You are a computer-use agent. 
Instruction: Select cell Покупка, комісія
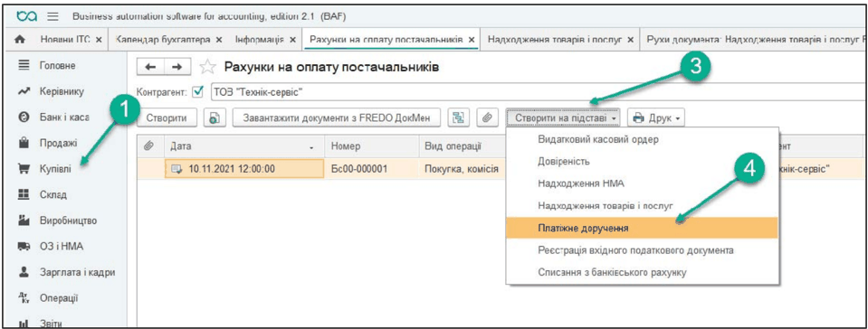click(x=461, y=169)
